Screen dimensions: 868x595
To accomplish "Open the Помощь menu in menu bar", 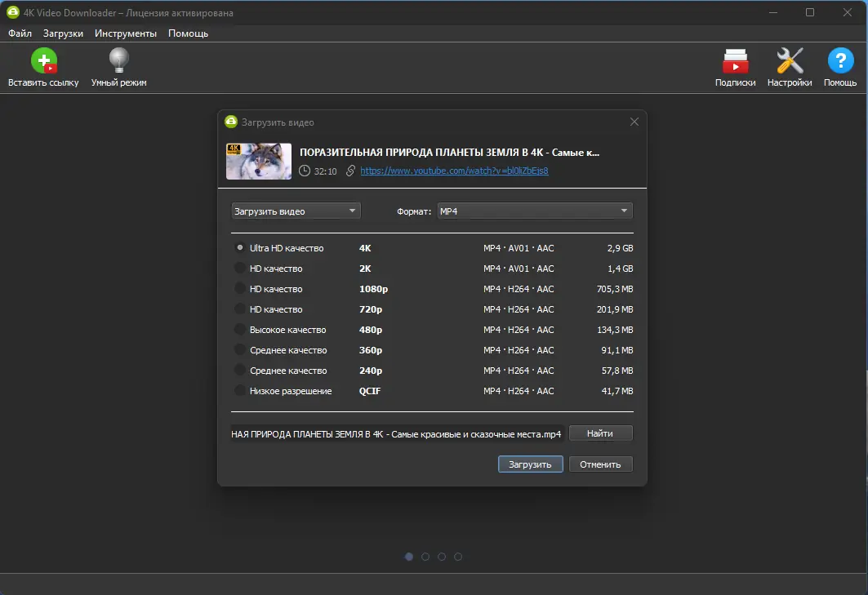I will [x=188, y=33].
